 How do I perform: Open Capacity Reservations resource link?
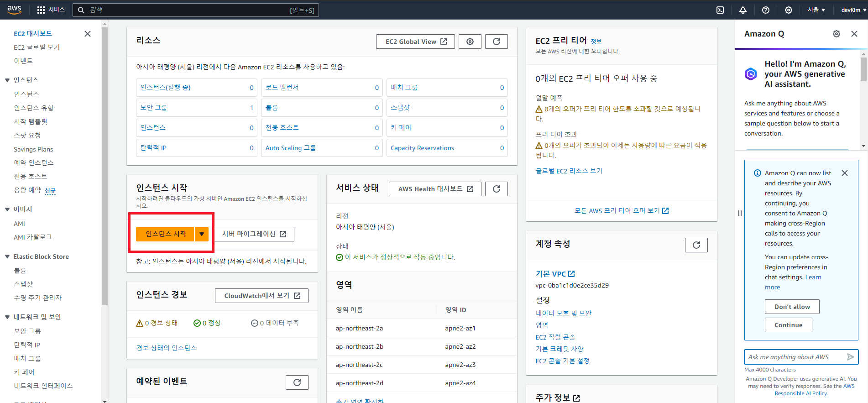tap(422, 148)
